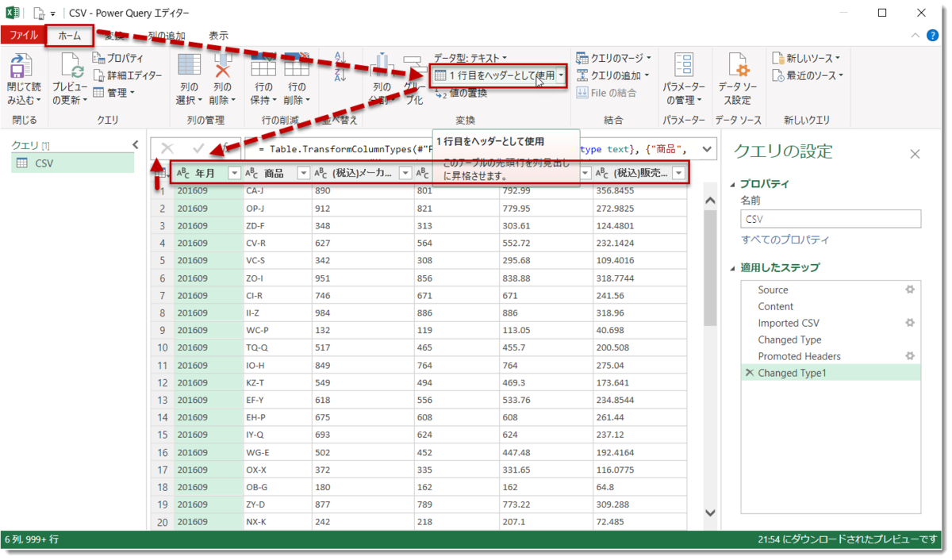Collapse the ribbon with the caret
The width and height of the screenshot is (952, 560).
tap(916, 36)
